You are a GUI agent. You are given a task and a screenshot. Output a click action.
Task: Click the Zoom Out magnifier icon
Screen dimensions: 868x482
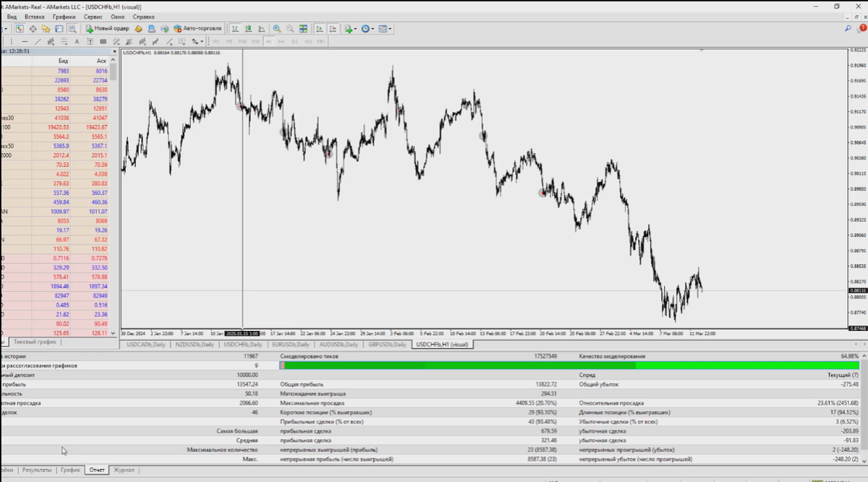pyautogui.click(x=289, y=29)
